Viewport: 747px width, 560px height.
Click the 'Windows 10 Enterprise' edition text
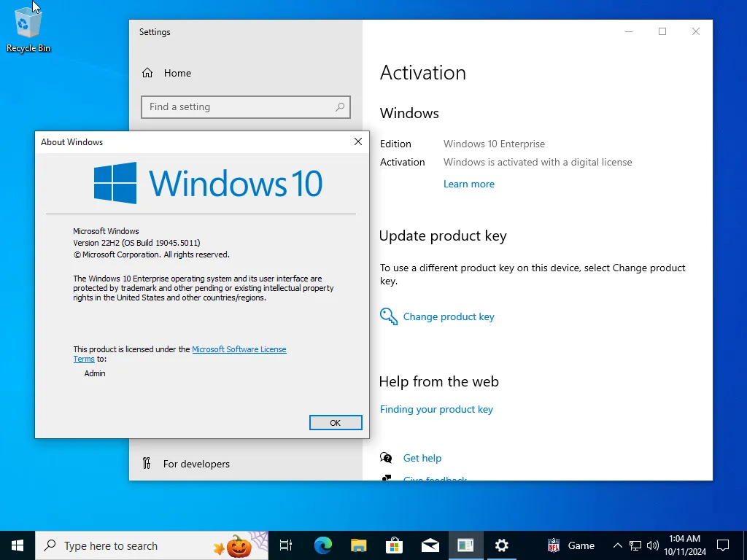(494, 144)
